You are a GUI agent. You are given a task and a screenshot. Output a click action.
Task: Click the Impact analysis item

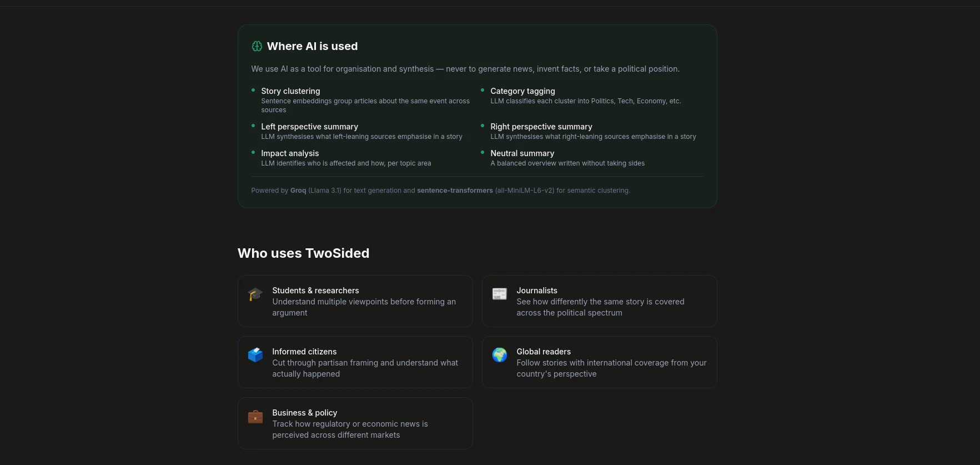coord(290,153)
